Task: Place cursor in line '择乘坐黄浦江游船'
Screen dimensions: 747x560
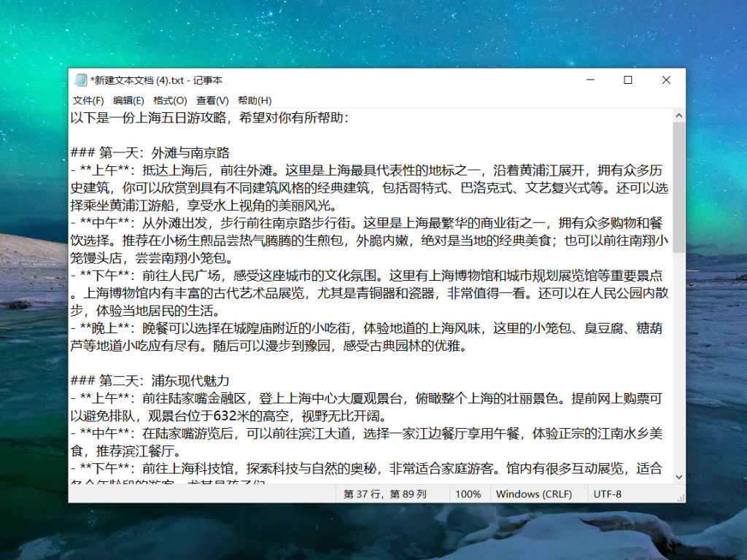Action: pos(204,205)
